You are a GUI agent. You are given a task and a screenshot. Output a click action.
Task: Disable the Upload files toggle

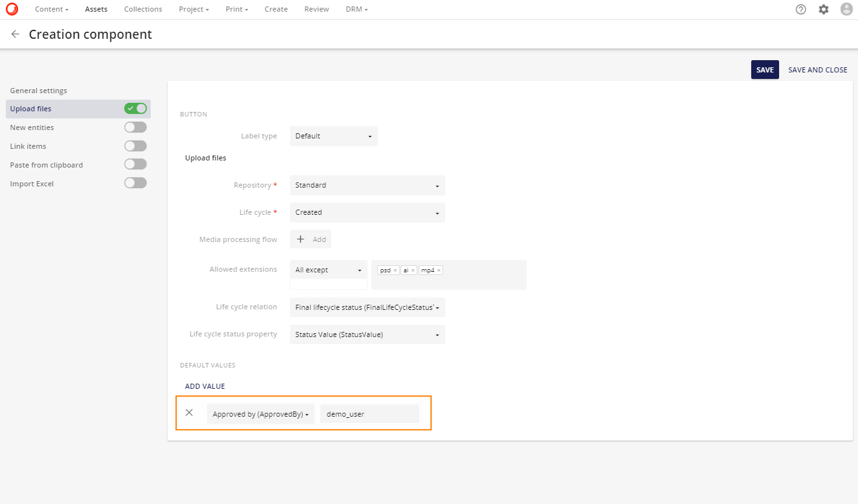135,109
